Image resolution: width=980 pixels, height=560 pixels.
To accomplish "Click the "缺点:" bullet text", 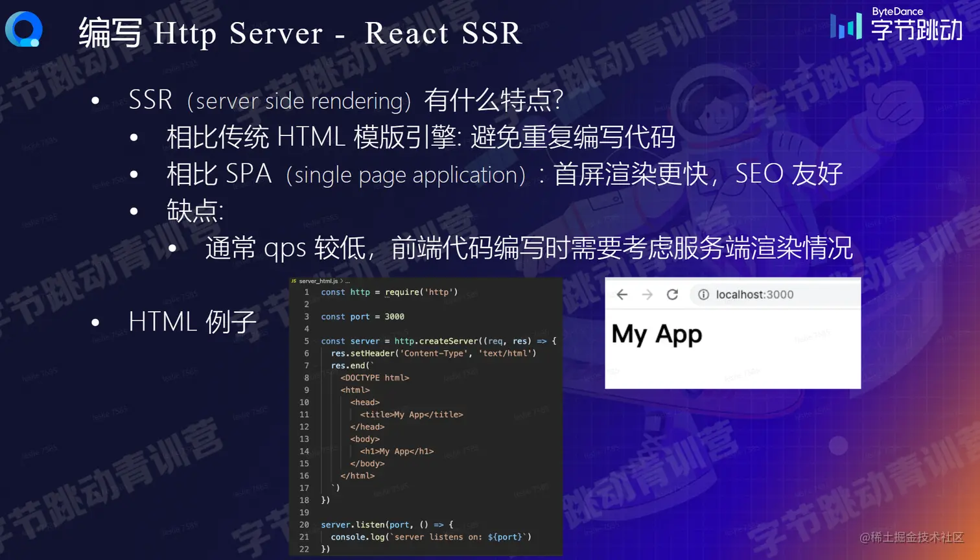I will coord(195,211).
